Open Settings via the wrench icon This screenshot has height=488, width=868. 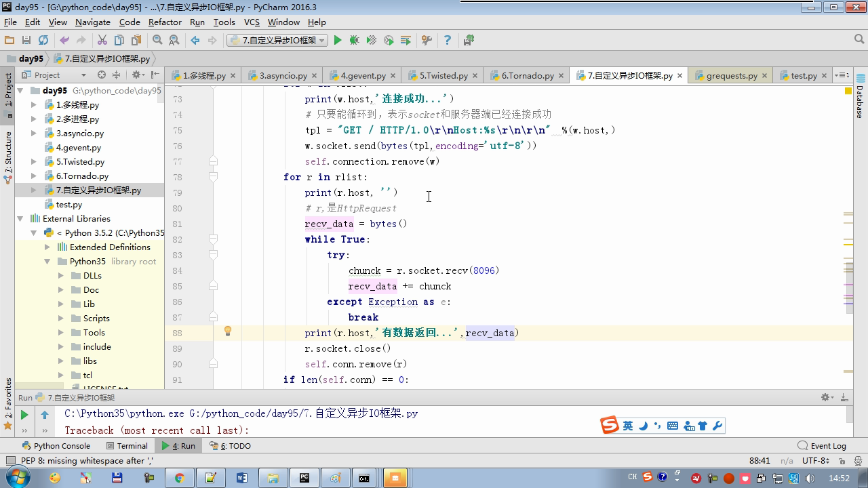click(x=427, y=41)
